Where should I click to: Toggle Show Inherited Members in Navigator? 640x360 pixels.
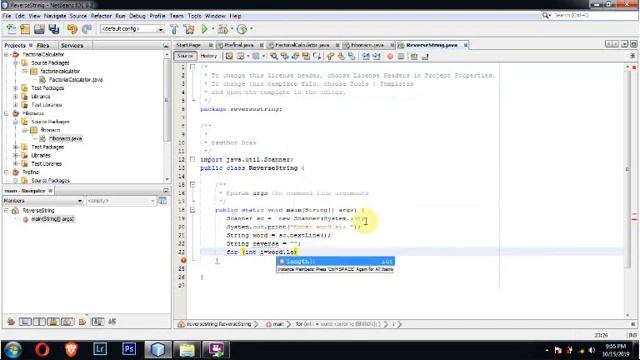[11, 322]
